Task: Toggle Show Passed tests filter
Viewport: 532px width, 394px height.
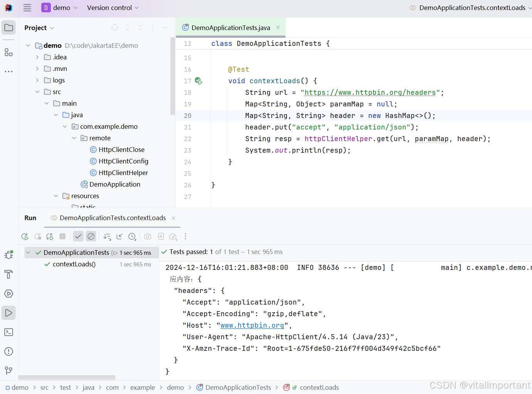Action: pyautogui.click(x=78, y=236)
